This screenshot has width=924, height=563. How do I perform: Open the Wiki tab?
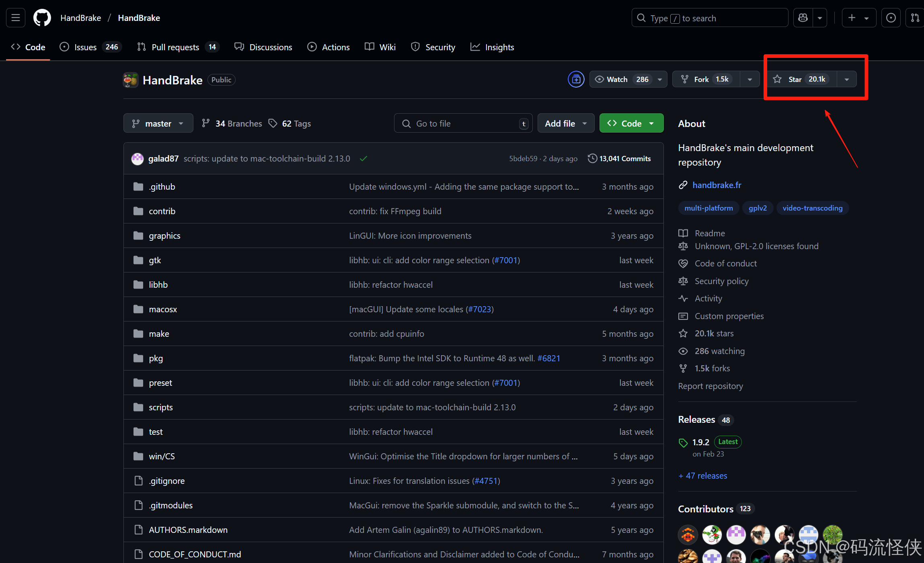tap(380, 47)
